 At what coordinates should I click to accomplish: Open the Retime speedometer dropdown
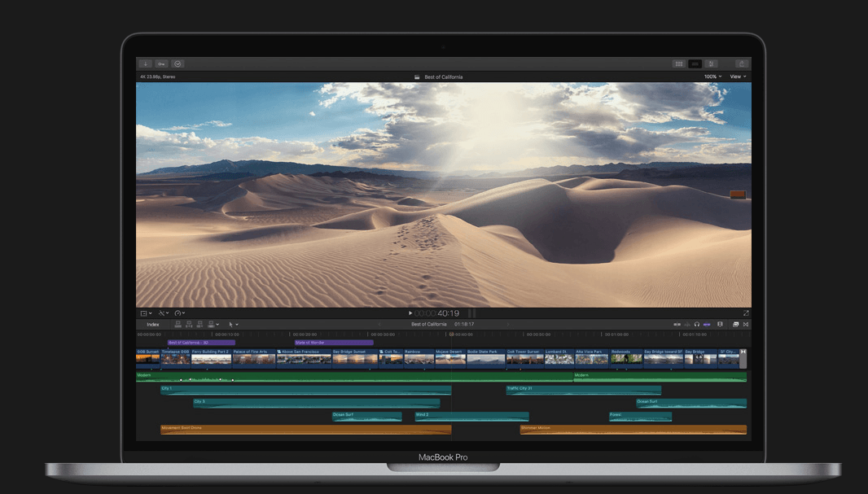pos(179,313)
